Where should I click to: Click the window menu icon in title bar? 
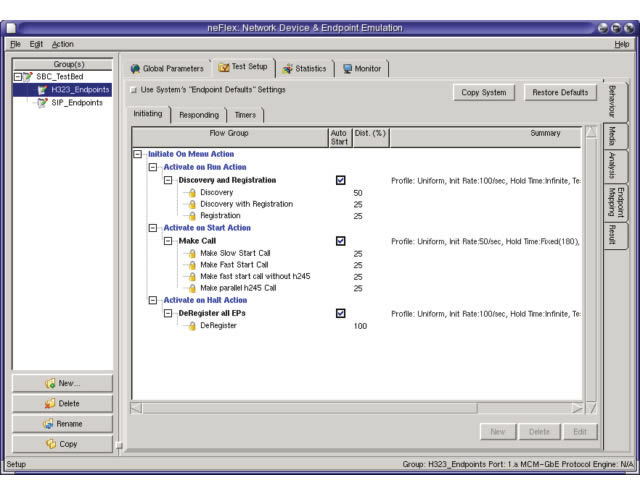11,28
